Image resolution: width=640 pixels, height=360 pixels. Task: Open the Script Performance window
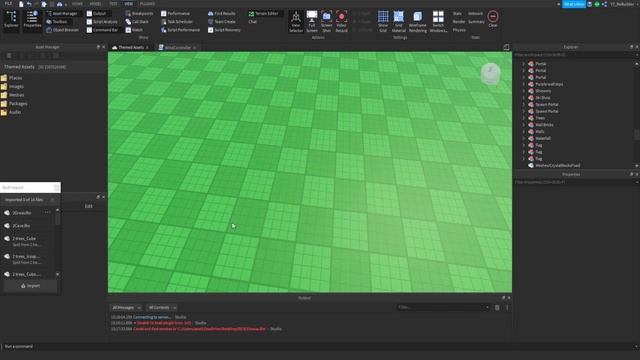point(180,30)
